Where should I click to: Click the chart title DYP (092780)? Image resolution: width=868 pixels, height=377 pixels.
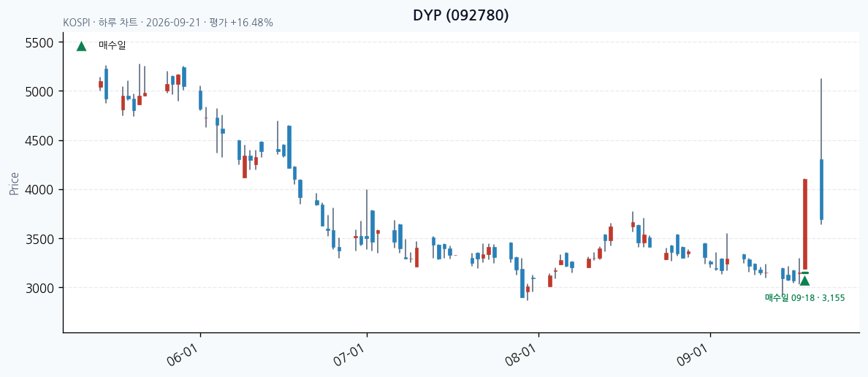click(460, 15)
